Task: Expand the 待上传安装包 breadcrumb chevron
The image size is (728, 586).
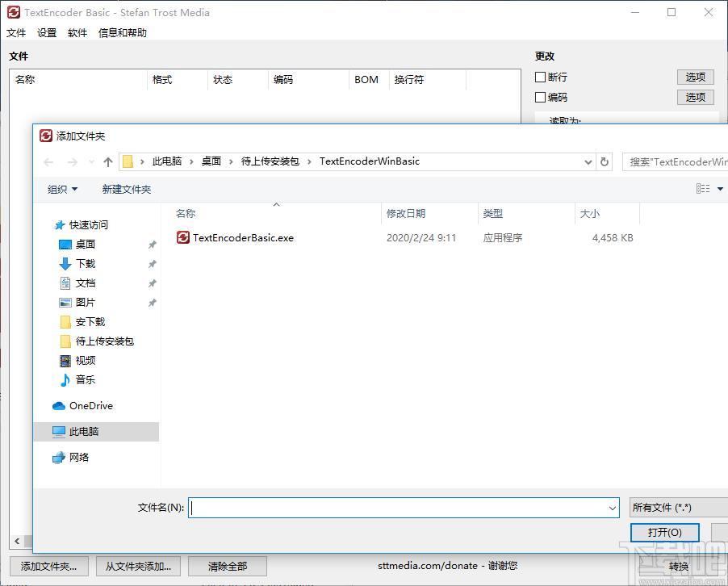Action: [309, 161]
